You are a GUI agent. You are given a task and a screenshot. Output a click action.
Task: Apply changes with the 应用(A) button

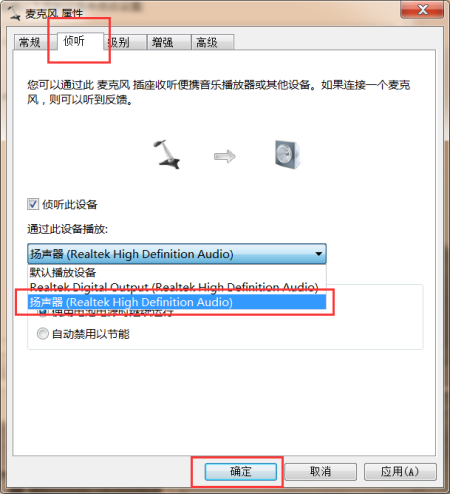tap(400, 472)
